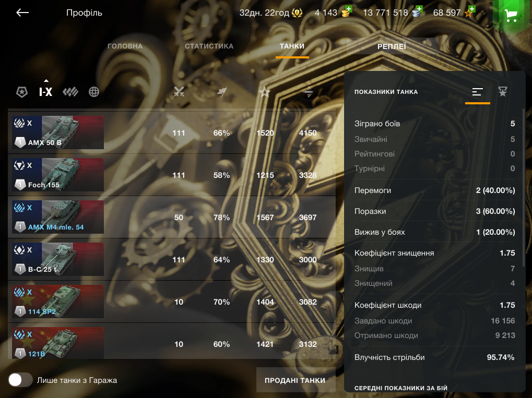Toggle 'Лише танки з Гаража' switch
This screenshot has width=532, height=398.
coord(20,380)
